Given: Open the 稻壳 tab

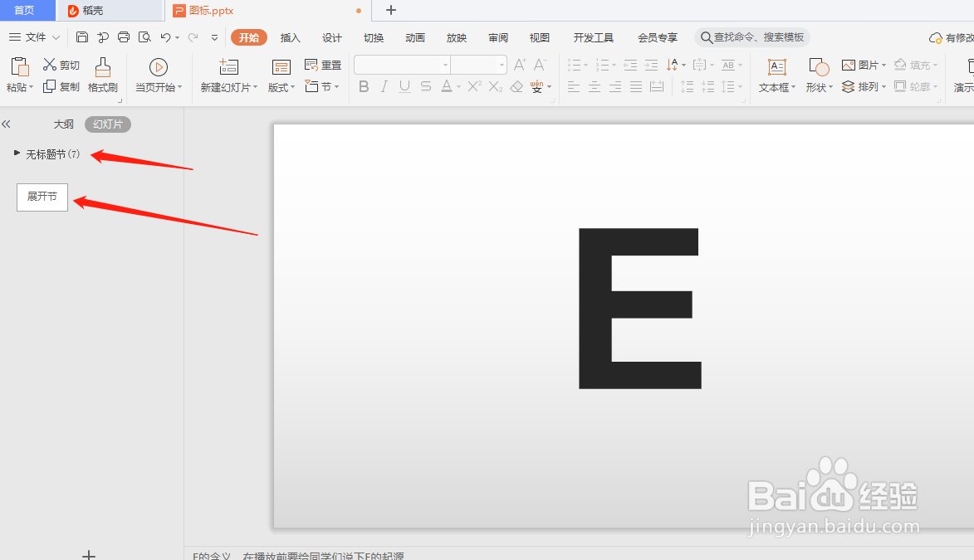Looking at the screenshot, I should click(x=110, y=11).
